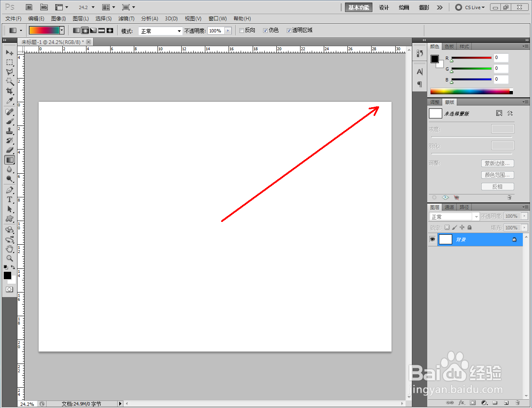Choose radial gradient style
Screen dimensions: 532x408
point(85,30)
